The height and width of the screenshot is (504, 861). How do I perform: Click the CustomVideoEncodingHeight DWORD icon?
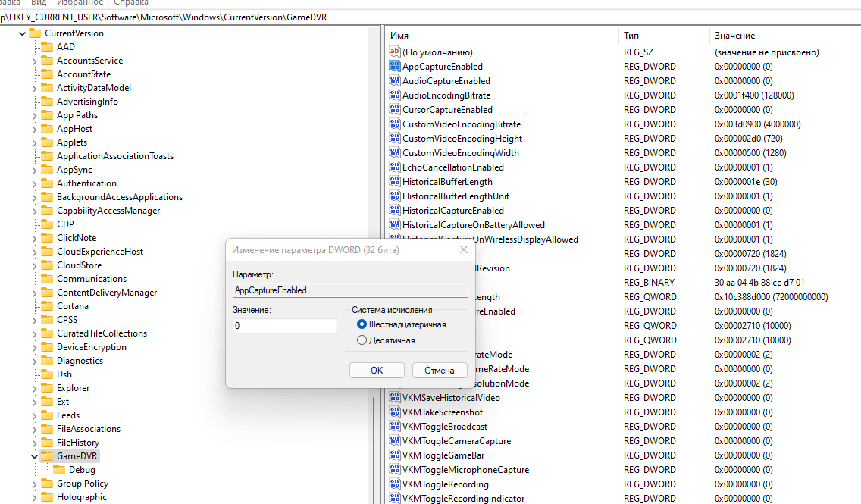tap(394, 138)
